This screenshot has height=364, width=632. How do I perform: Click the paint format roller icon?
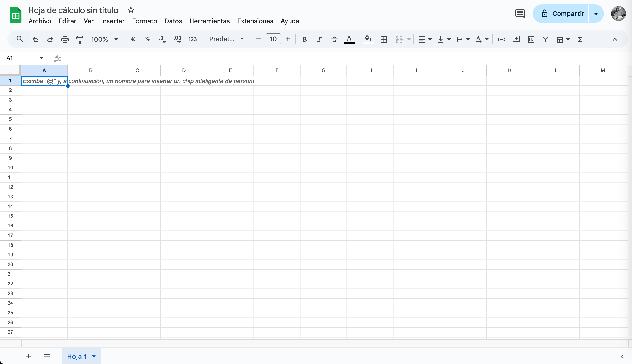tap(79, 39)
